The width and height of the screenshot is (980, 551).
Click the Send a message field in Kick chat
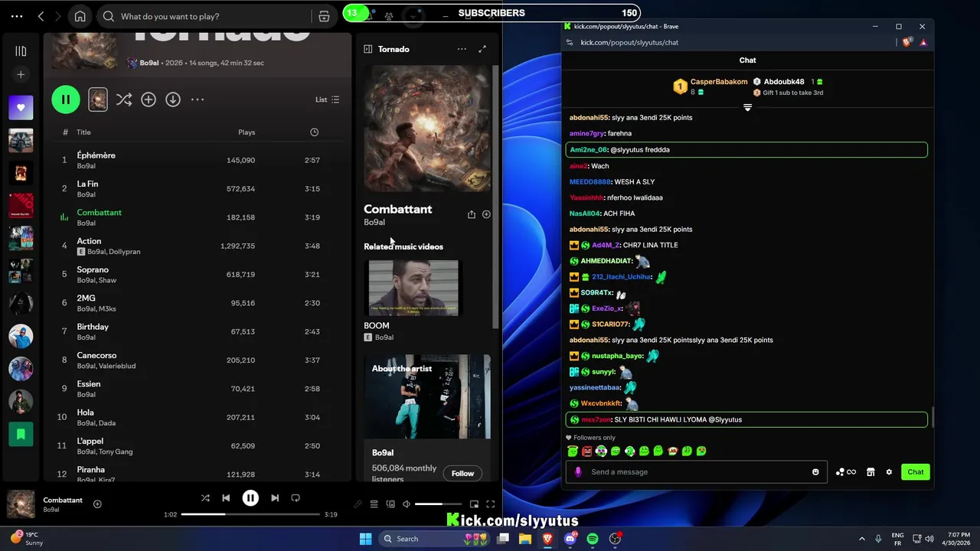(697, 472)
